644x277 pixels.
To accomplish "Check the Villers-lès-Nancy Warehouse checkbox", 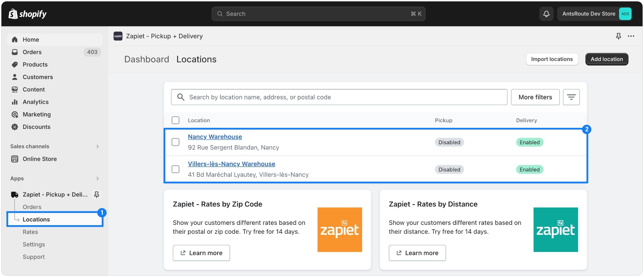I will point(176,169).
